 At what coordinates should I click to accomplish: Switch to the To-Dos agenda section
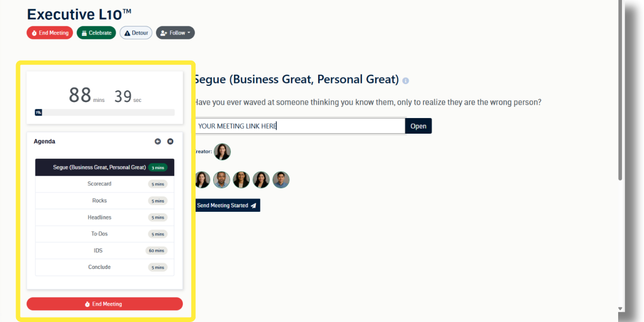point(100,234)
